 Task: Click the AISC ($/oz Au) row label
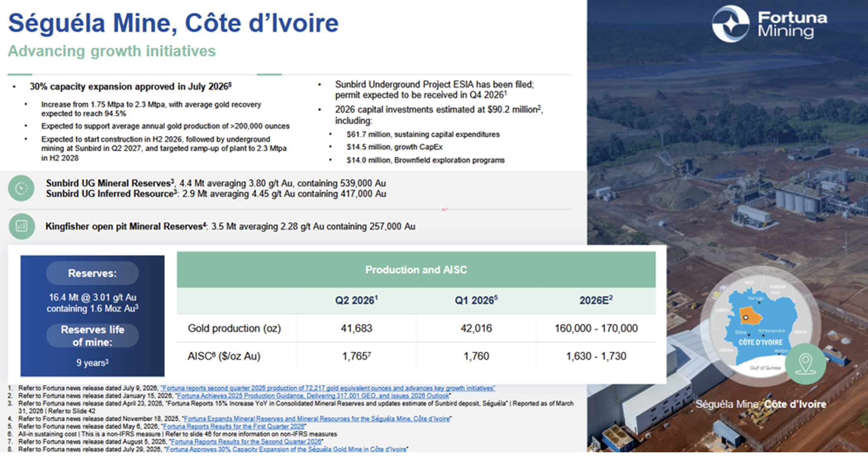pos(224,356)
